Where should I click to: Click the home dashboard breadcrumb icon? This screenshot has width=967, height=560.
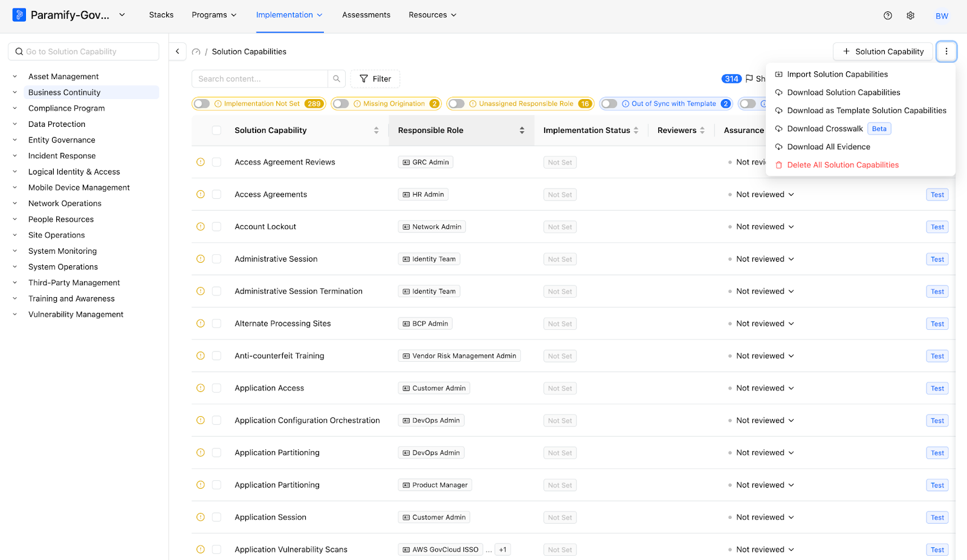[196, 52]
